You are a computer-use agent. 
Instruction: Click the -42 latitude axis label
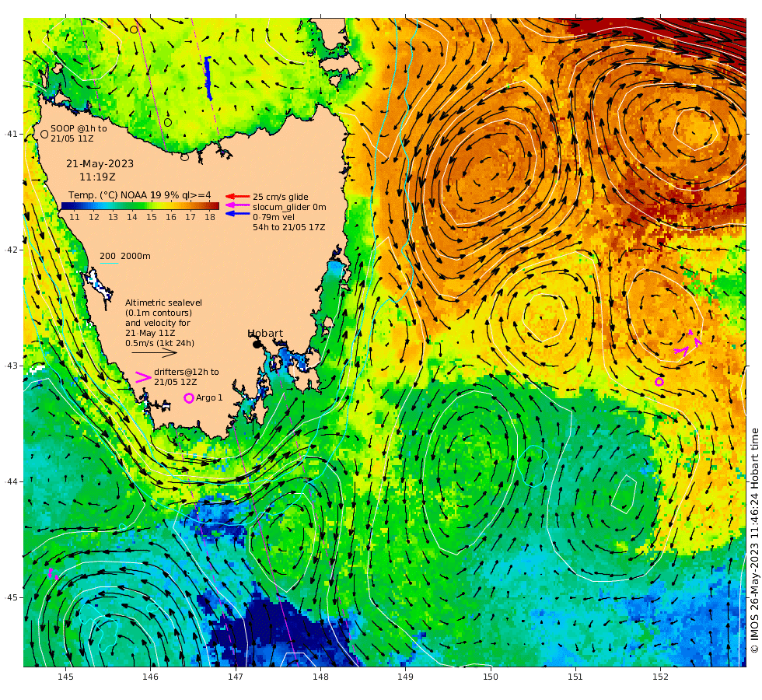pyautogui.click(x=11, y=250)
